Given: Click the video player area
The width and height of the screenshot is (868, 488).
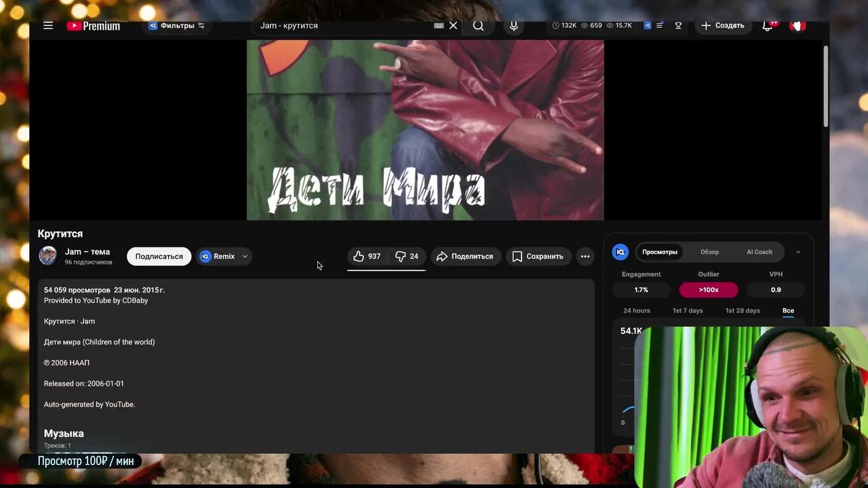Looking at the screenshot, I should (x=425, y=129).
